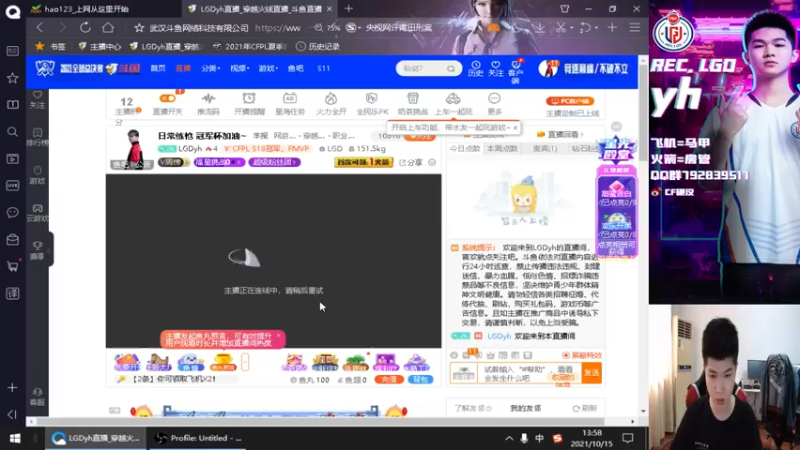The width and height of the screenshot is (800, 450).
Task: Click the orange 充值 recharge button
Action: (389, 380)
